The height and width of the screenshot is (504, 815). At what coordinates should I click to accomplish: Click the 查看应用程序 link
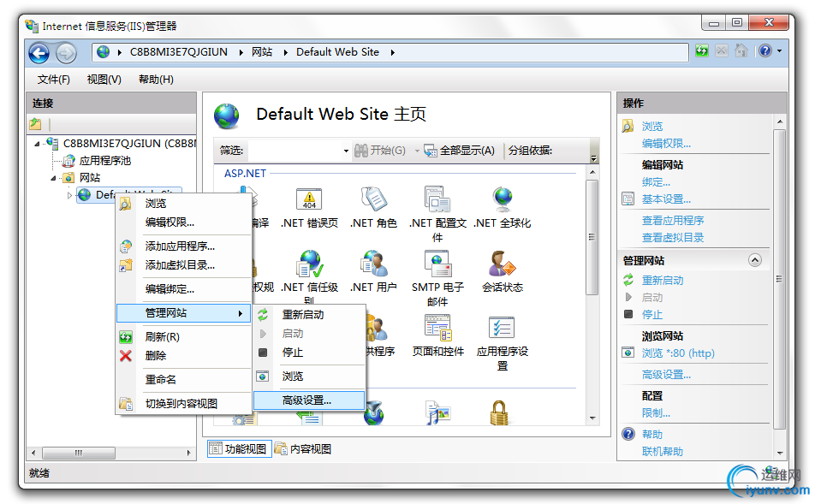(x=673, y=221)
